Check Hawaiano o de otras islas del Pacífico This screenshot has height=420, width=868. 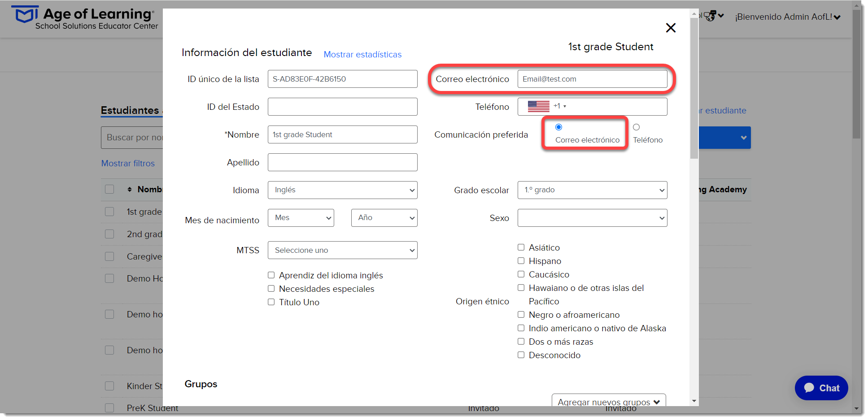coord(521,288)
